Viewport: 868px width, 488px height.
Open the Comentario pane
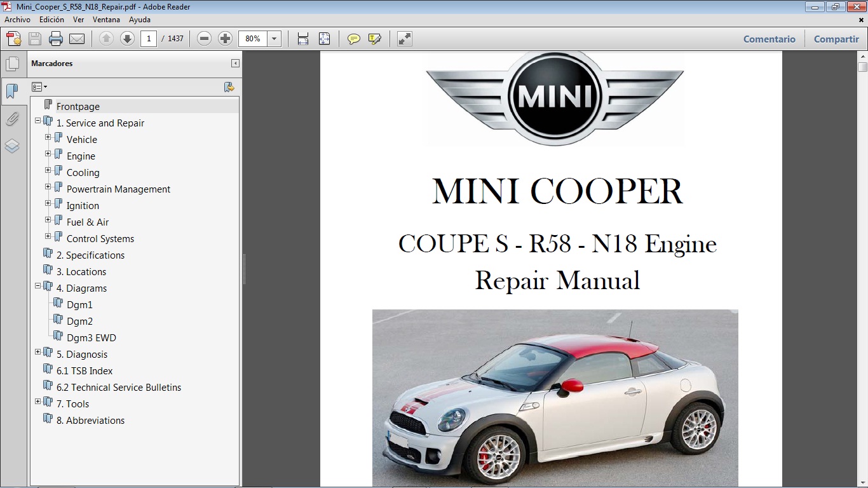point(769,39)
